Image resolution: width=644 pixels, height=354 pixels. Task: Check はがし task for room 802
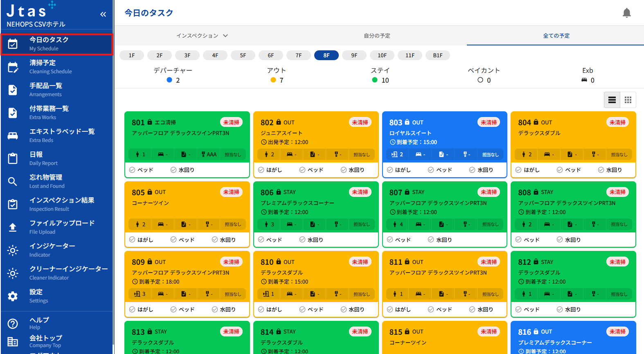click(261, 170)
